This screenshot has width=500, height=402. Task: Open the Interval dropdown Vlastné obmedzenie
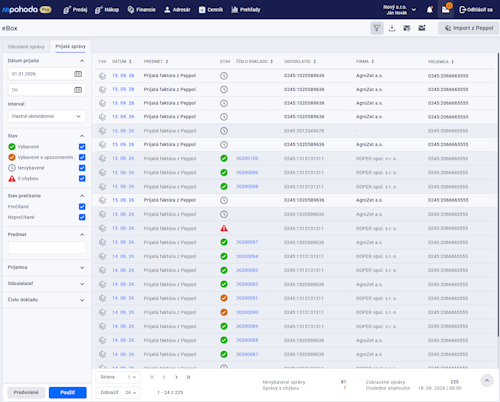tap(47, 116)
